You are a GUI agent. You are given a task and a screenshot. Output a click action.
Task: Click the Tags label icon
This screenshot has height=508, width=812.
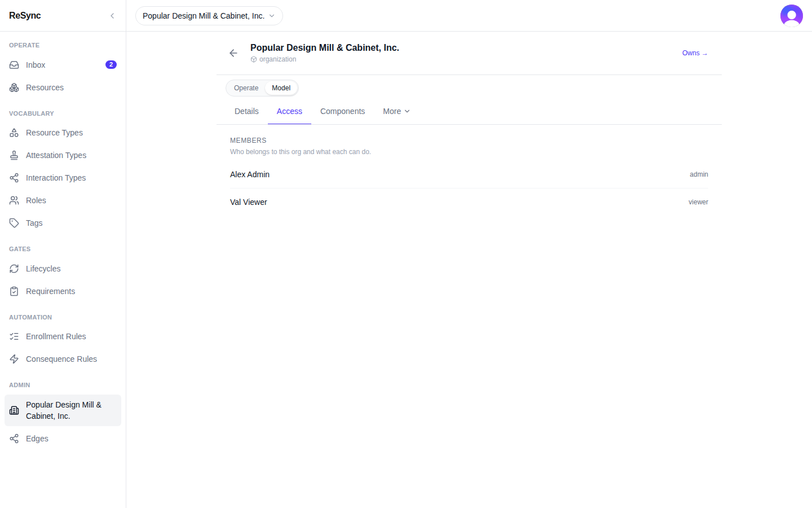click(14, 223)
